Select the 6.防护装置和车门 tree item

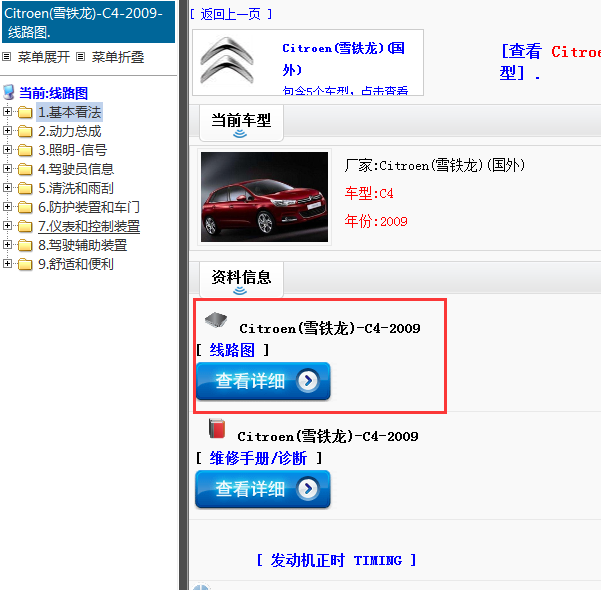(89, 207)
